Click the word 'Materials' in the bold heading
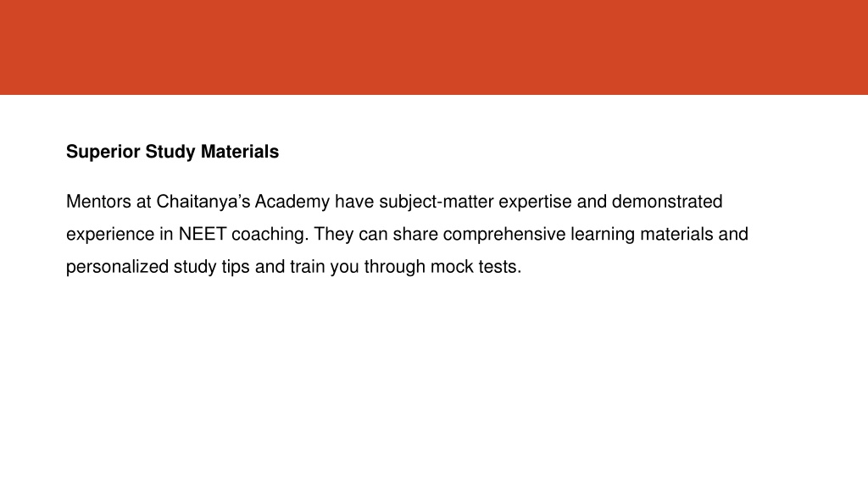Image resolution: width=868 pixels, height=488 pixels. [240, 151]
